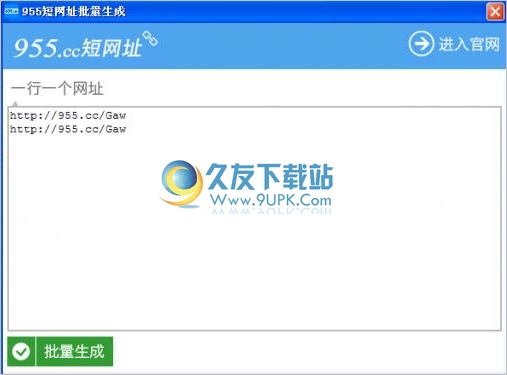Click the 批量生成 batch generate button
The height and width of the screenshot is (375, 507).
click(60, 351)
